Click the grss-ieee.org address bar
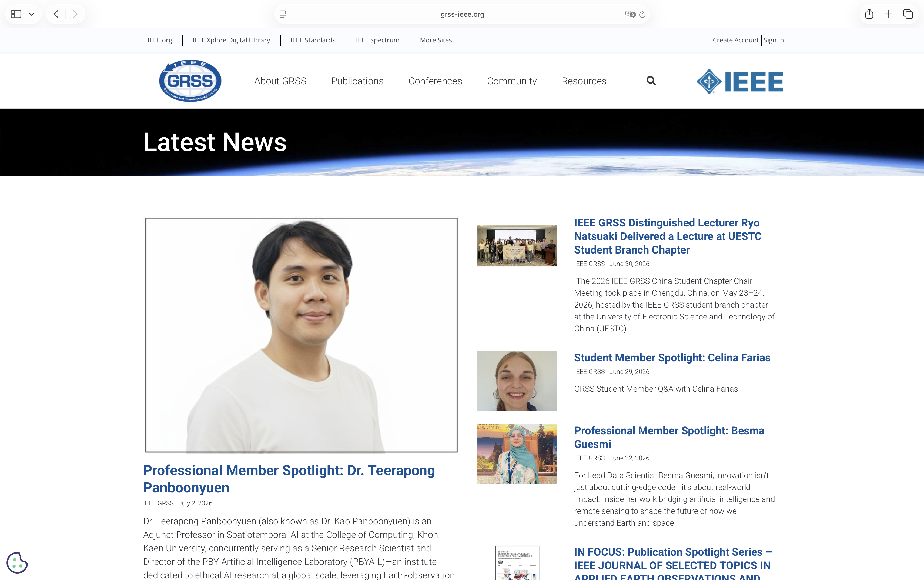Viewport: 924px width, 580px height. 462,14
